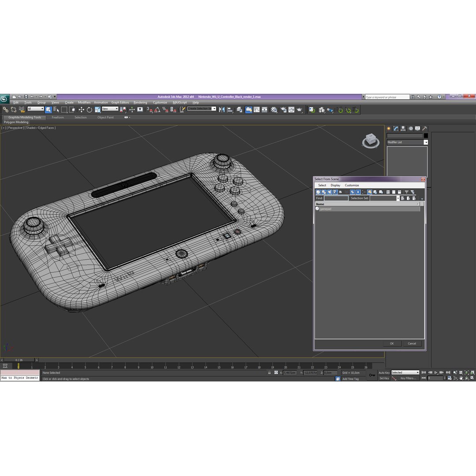This screenshot has width=476, height=476.
Task: Click the Auto Key button
Action: pos(384,372)
